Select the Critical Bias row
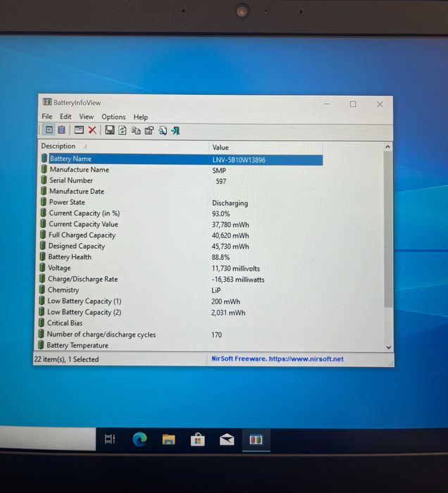 (x=180, y=323)
